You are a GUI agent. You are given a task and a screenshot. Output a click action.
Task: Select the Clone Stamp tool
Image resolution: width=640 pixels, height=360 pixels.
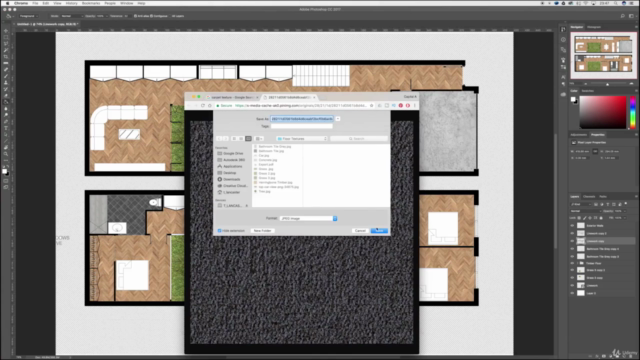coord(6,82)
